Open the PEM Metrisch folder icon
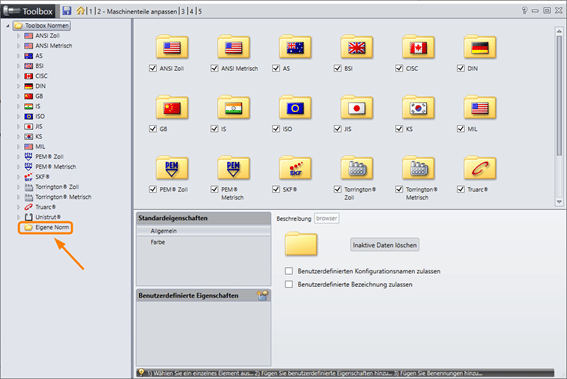 pyautogui.click(x=234, y=168)
